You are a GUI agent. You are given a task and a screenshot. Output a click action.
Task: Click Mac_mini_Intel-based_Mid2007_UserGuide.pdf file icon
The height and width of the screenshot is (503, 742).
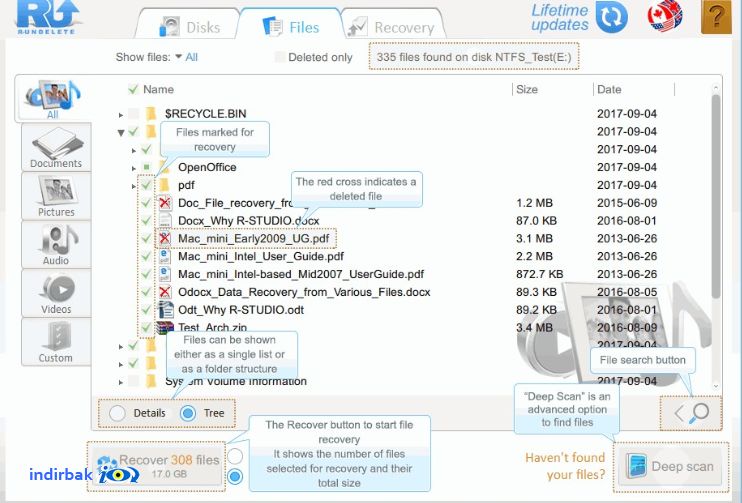164,274
